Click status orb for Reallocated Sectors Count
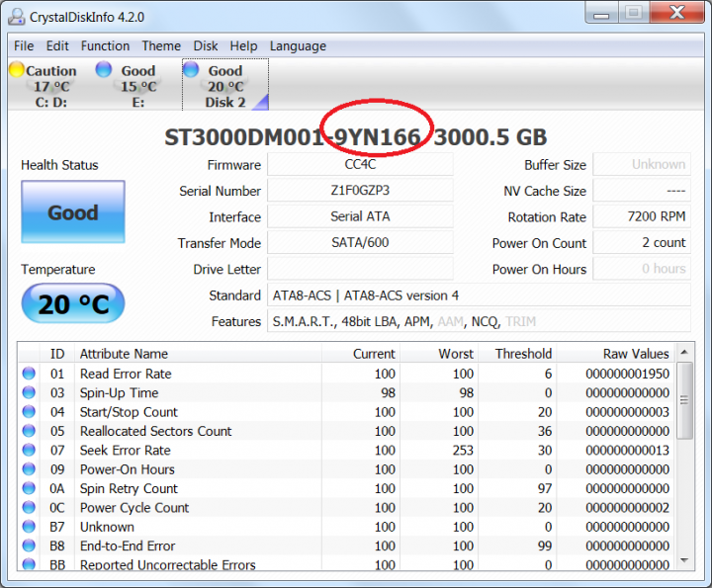The image size is (712, 588). 29,430
